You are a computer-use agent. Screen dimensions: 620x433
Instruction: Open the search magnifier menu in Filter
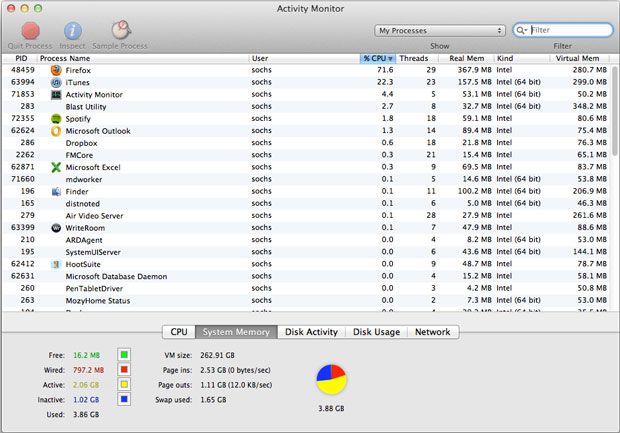(523, 31)
